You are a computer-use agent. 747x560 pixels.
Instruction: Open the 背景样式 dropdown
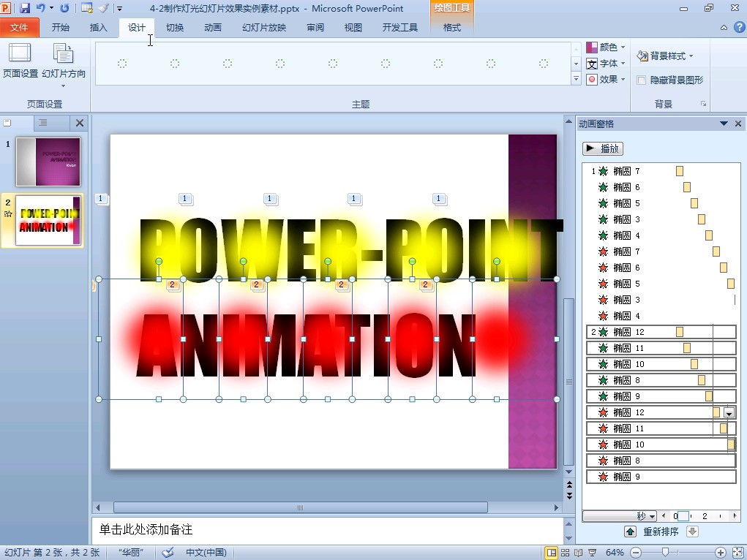[x=665, y=56]
